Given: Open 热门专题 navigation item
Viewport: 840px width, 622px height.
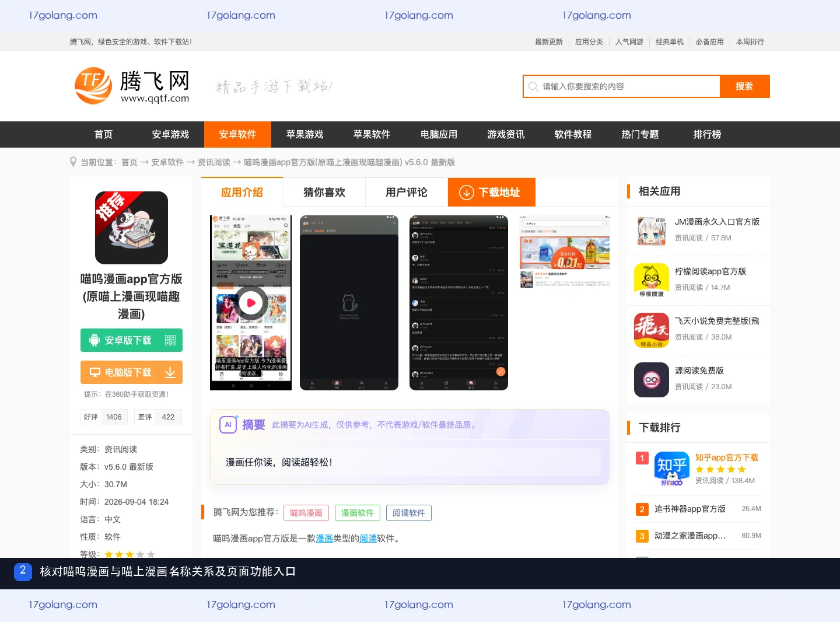Looking at the screenshot, I should (640, 134).
